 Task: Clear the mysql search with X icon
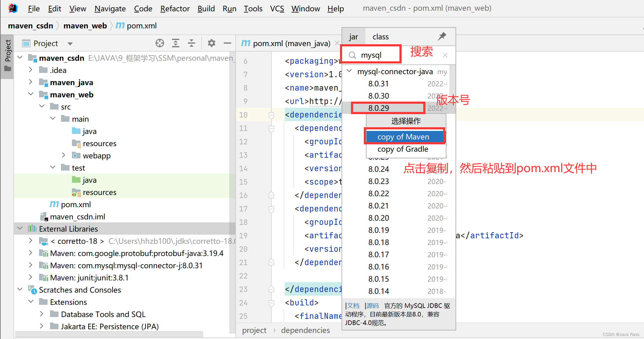click(445, 55)
